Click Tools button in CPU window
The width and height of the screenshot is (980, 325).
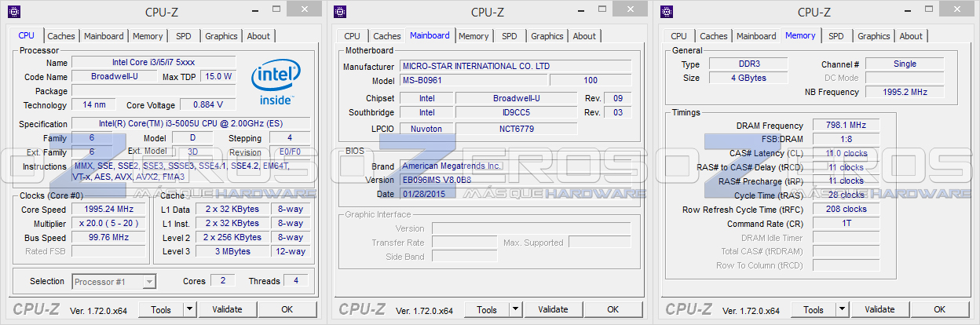coord(160,309)
